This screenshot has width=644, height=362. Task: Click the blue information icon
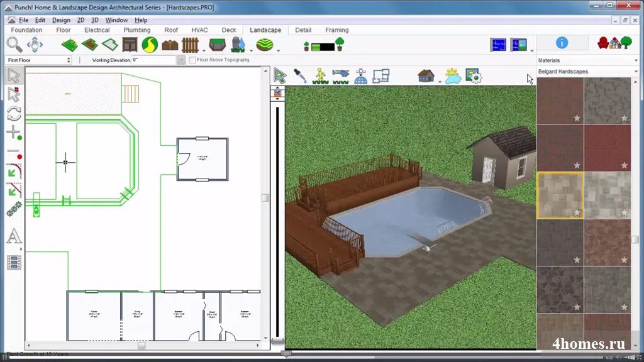(562, 43)
